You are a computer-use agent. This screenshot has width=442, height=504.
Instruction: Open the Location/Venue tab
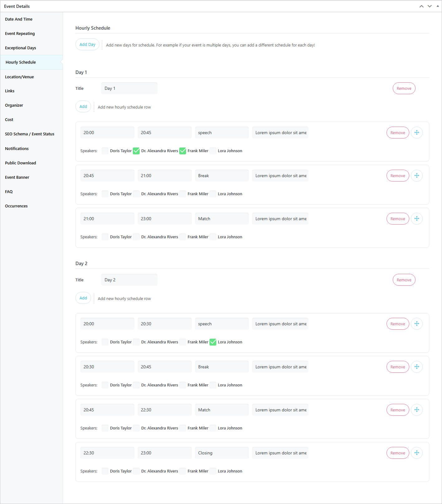(19, 77)
